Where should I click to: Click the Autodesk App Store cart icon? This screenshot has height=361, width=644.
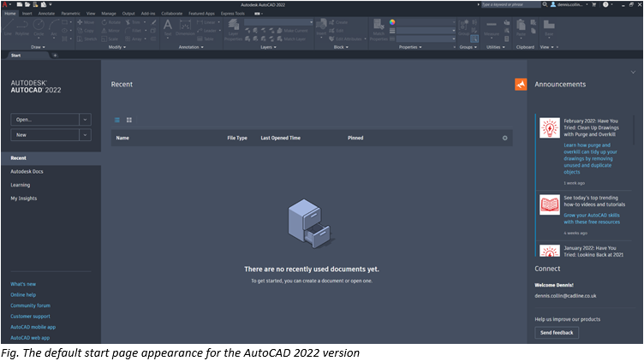pos(593,4)
